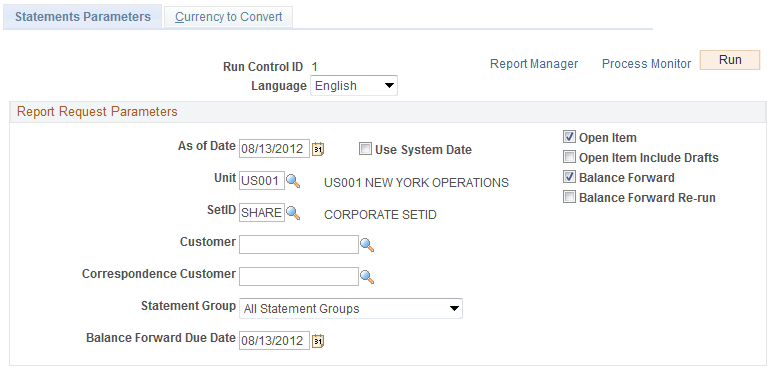Select the CORPORATE SETID description text
This screenshot has width=772, height=371.
(x=380, y=215)
